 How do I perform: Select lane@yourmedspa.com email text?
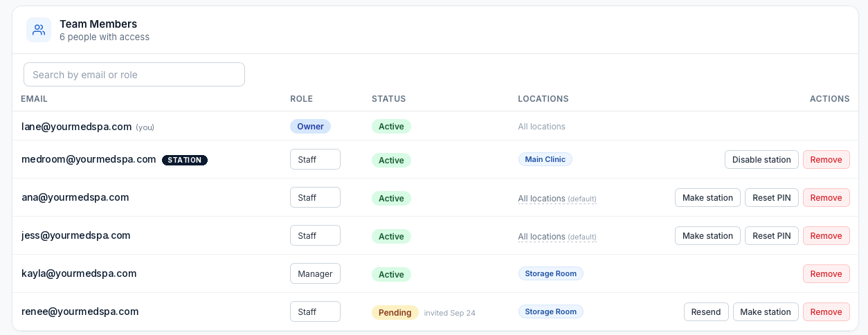[76, 127]
